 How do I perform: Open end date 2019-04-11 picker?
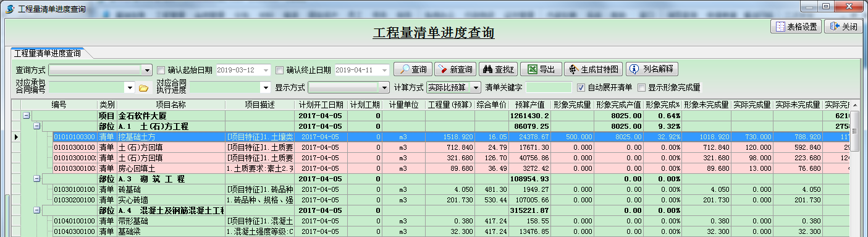385,70
